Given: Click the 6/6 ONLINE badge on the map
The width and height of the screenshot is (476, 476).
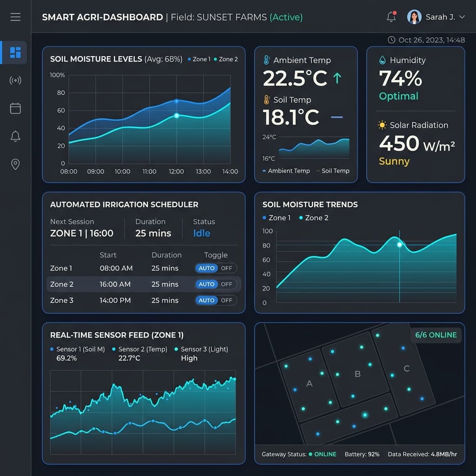Looking at the screenshot, I should pyautogui.click(x=436, y=335).
